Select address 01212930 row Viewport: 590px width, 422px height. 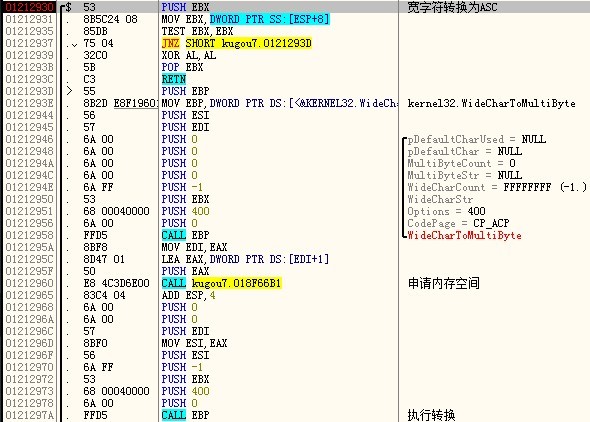click(x=295, y=7)
